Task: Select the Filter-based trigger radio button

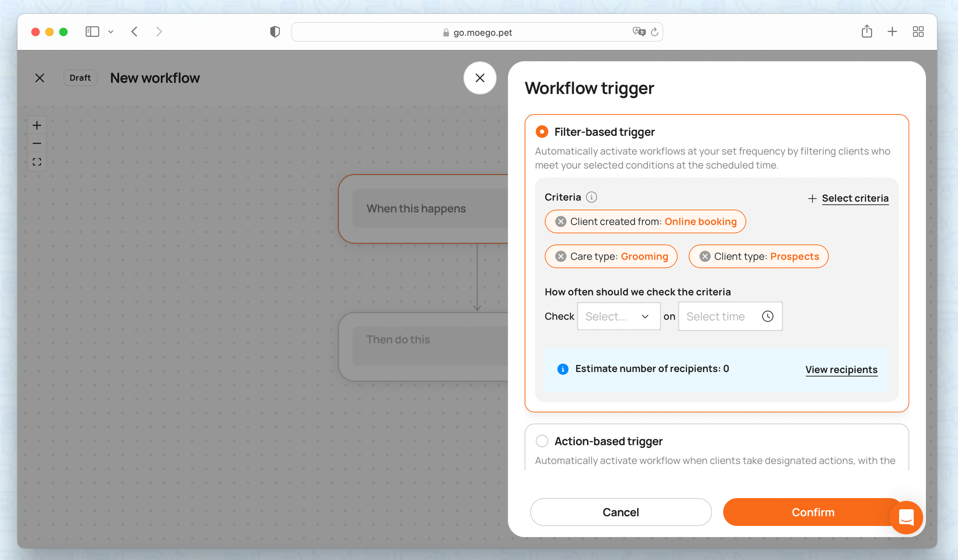Action: [x=542, y=132]
